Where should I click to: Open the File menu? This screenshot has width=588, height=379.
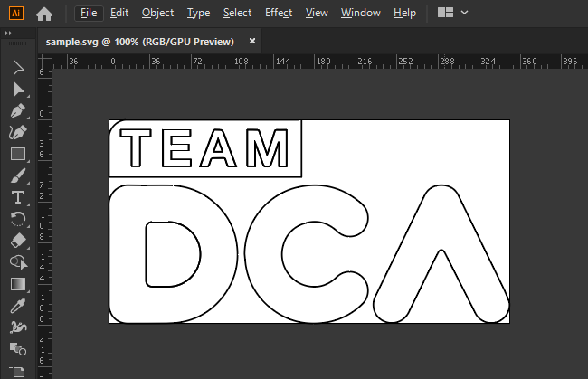point(89,14)
